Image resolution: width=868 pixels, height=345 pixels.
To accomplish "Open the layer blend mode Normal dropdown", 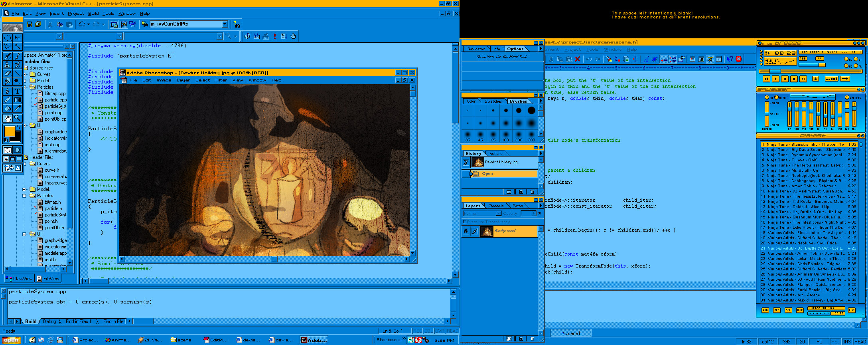I will coord(499,214).
